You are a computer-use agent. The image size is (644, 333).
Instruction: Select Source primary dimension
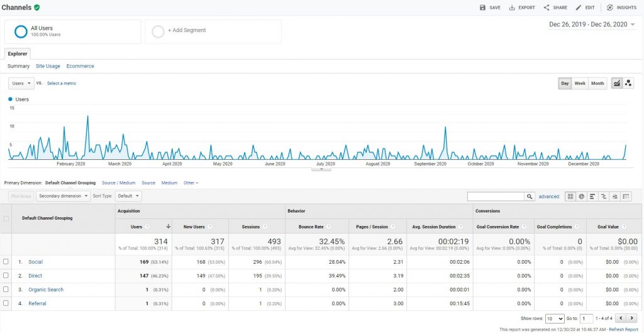point(148,183)
